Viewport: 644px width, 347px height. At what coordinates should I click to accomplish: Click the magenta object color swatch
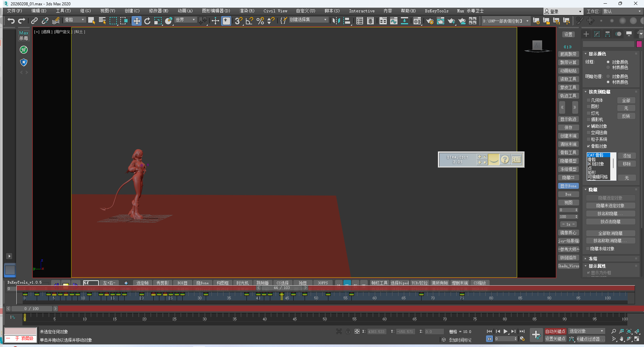[x=639, y=44]
